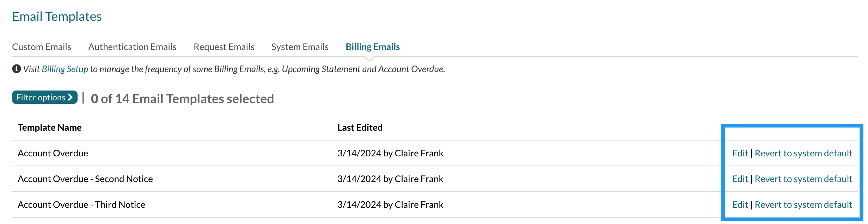Revert Third Notice to system default
Image resolution: width=868 pixels, height=224 pixels.
803,205
